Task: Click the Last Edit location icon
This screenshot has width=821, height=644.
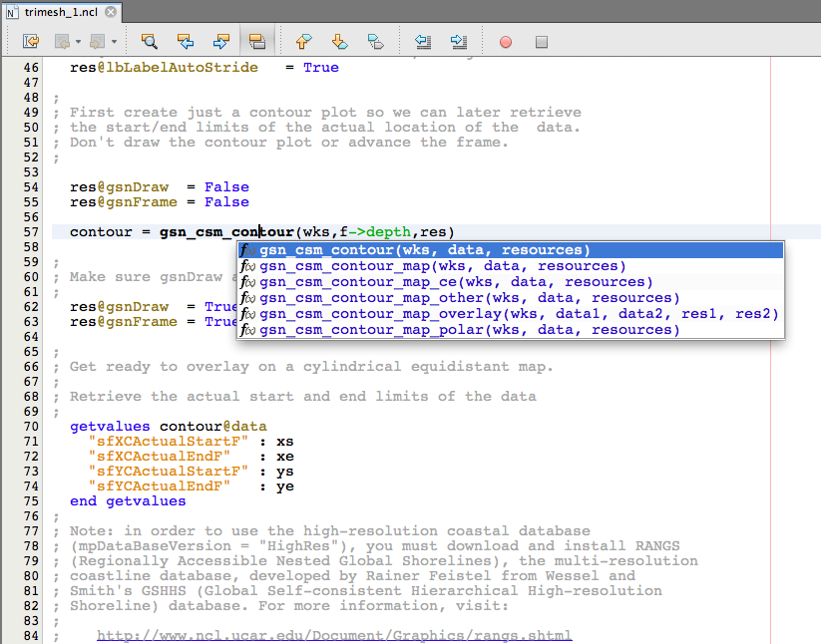Action: point(31,42)
